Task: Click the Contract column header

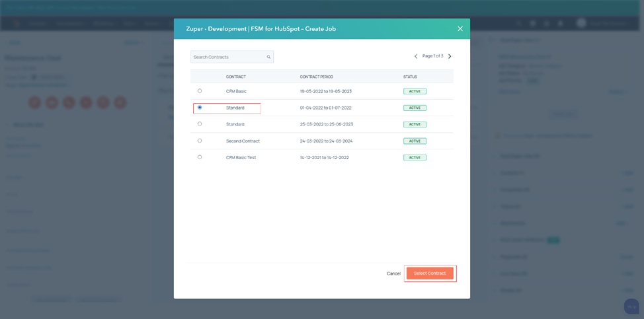Action: [x=236, y=77]
